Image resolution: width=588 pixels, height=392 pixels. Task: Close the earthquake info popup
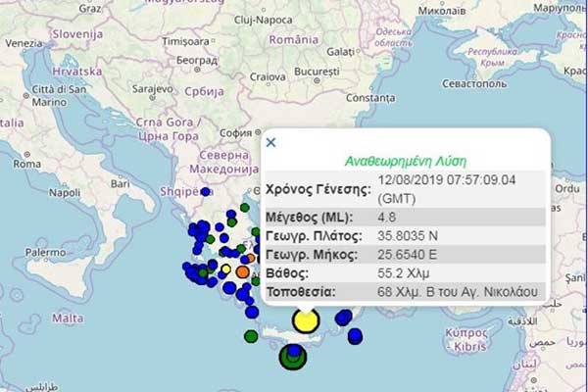271,142
